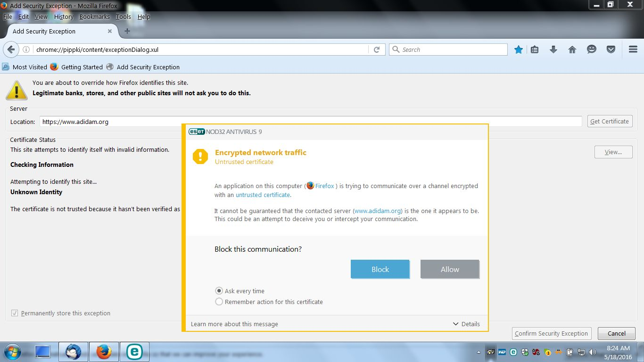Click Confirm Security Exception button
The width and height of the screenshot is (644, 362).
[x=551, y=333]
